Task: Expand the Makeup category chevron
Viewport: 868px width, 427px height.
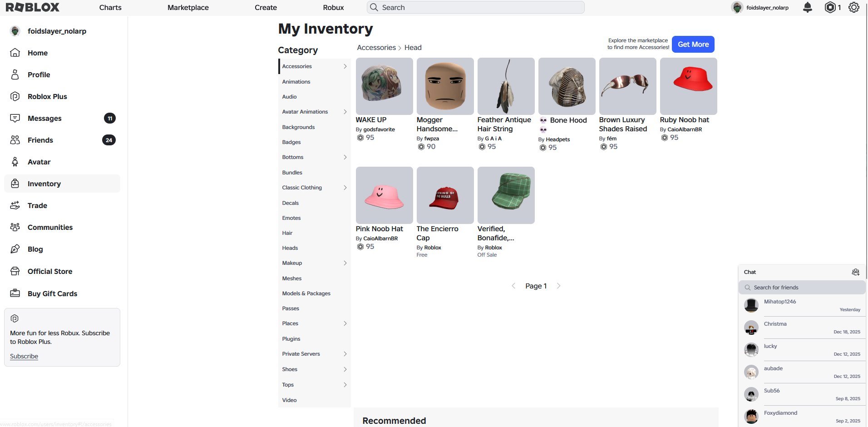Action: [345, 263]
